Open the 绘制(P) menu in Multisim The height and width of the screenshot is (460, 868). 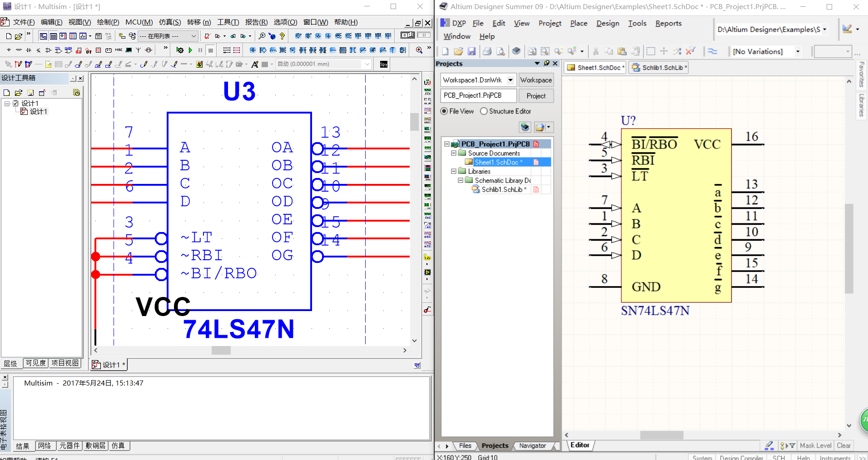tap(108, 22)
